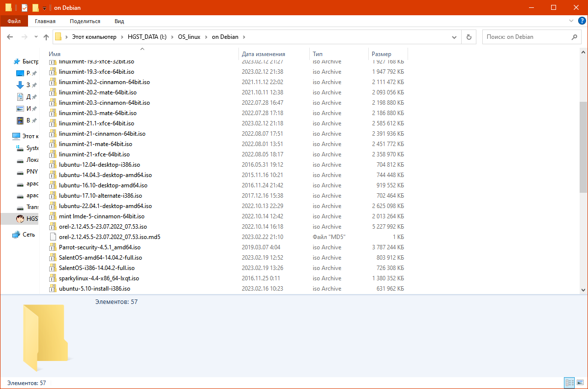Open the Поделиться ribbon tab
The image size is (588, 389).
click(x=85, y=21)
